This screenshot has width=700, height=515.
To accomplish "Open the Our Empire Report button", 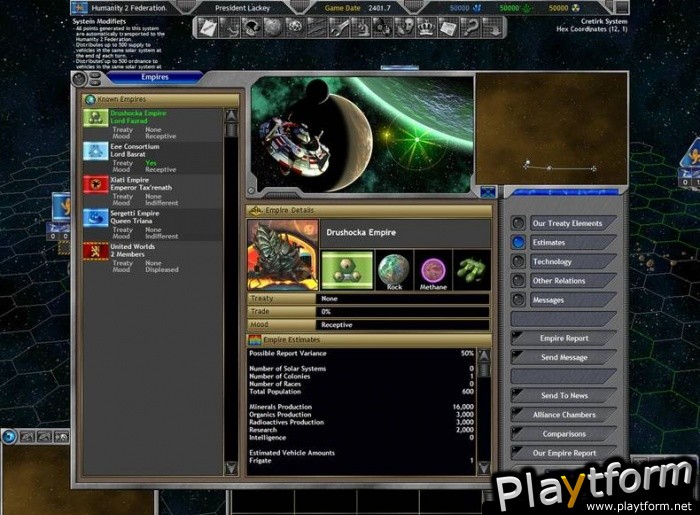I will pyautogui.click(x=564, y=453).
